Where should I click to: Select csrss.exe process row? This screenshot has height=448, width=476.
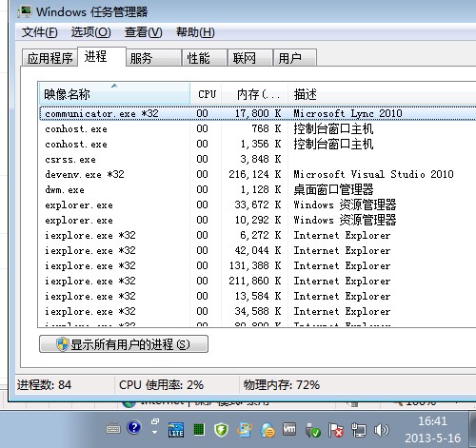click(x=258, y=159)
